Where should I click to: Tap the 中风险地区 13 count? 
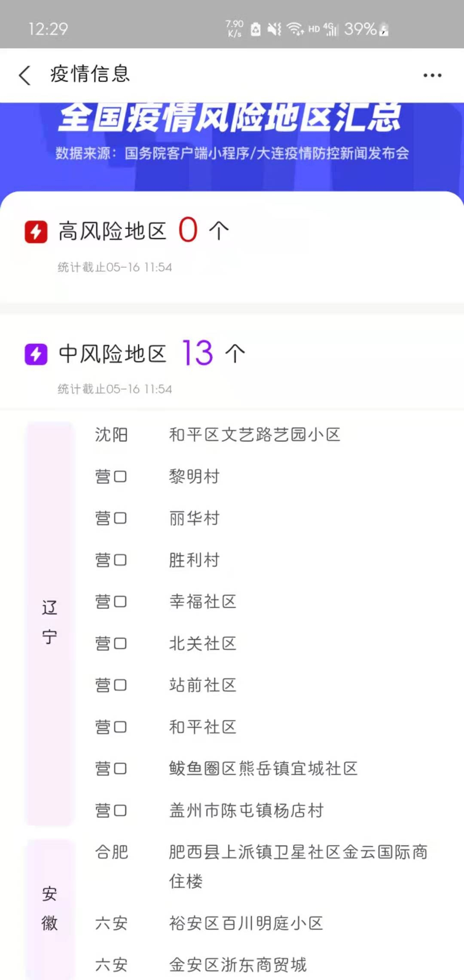tap(198, 353)
